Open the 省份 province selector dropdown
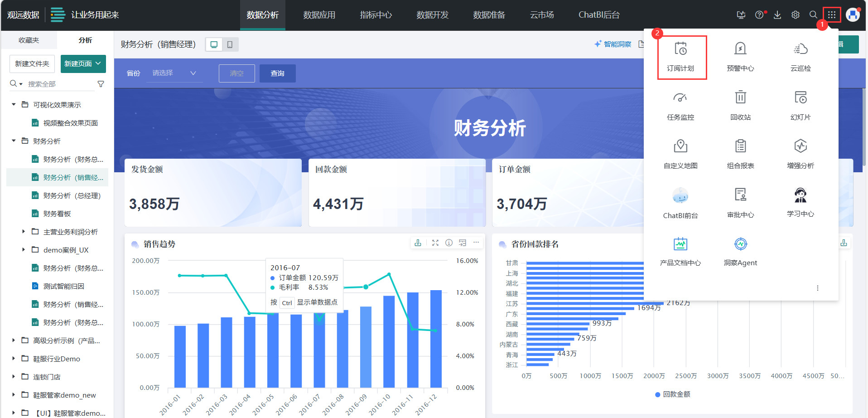This screenshot has height=418, width=868. 174,73
